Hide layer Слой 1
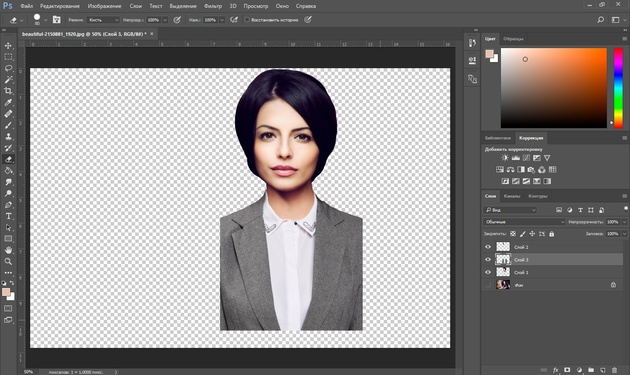This screenshot has height=375, width=630. 488,272
